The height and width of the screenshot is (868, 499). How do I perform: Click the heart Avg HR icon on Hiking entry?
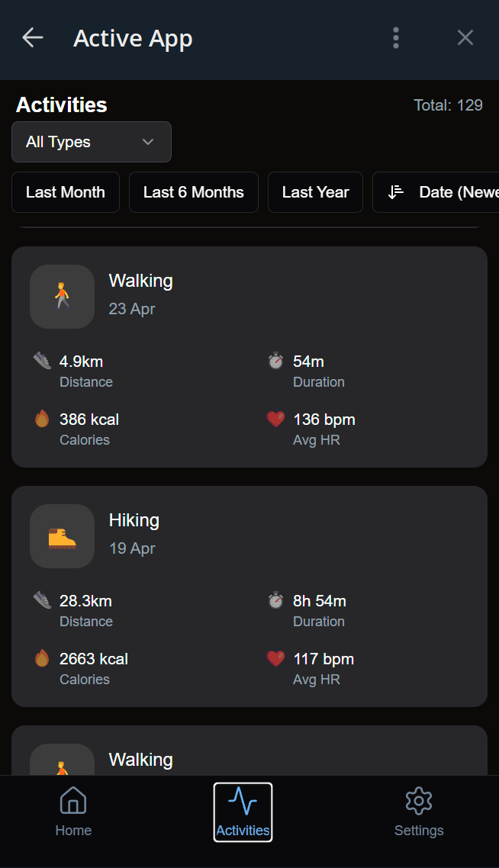point(275,658)
